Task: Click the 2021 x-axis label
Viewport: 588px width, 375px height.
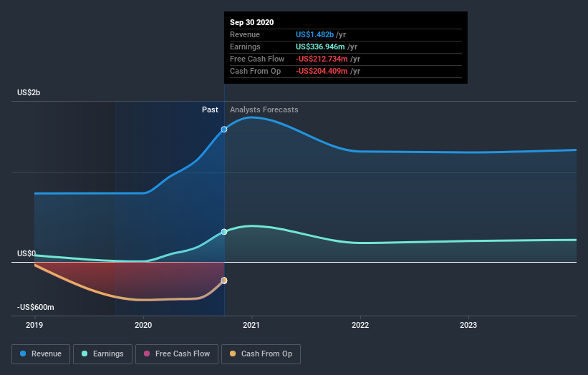Action: [251, 325]
